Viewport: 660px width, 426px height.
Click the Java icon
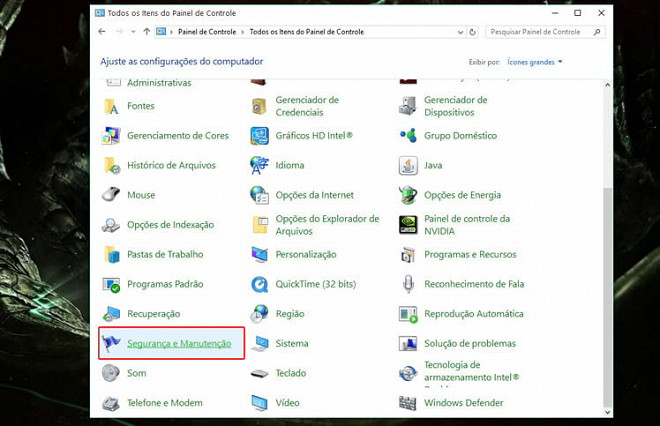(x=408, y=165)
